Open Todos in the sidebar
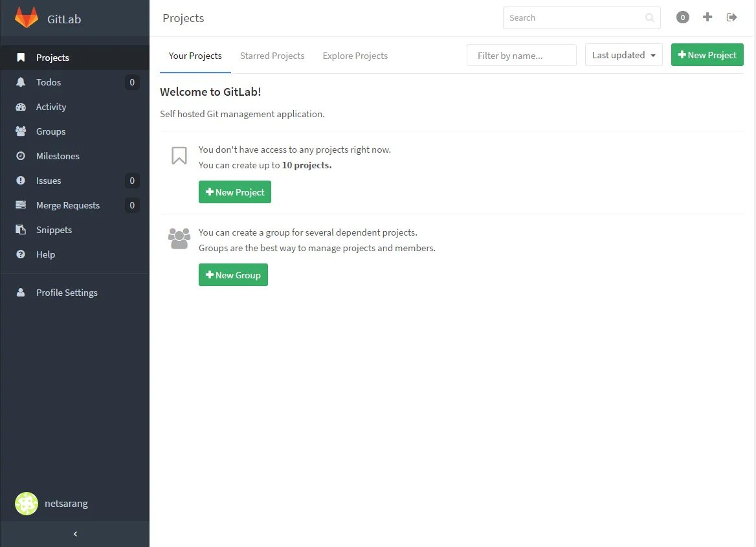 pos(74,82)
